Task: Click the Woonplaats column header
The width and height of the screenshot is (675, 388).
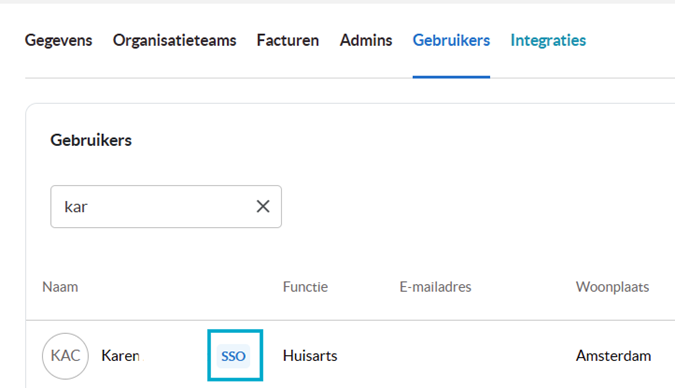Action: point(613,287)
